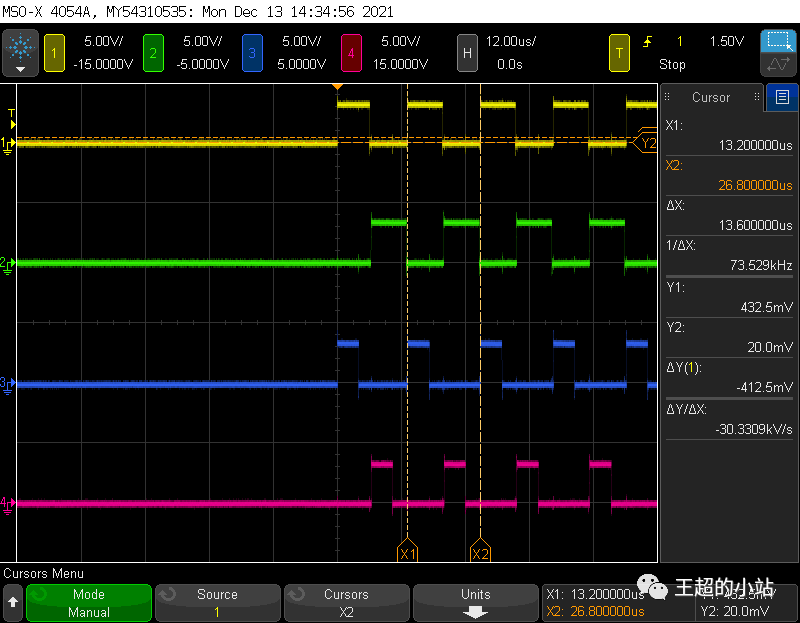Screen dimensions: 800x623
Task: Open the horizontal H timebase settings
Action: (466, 52)
